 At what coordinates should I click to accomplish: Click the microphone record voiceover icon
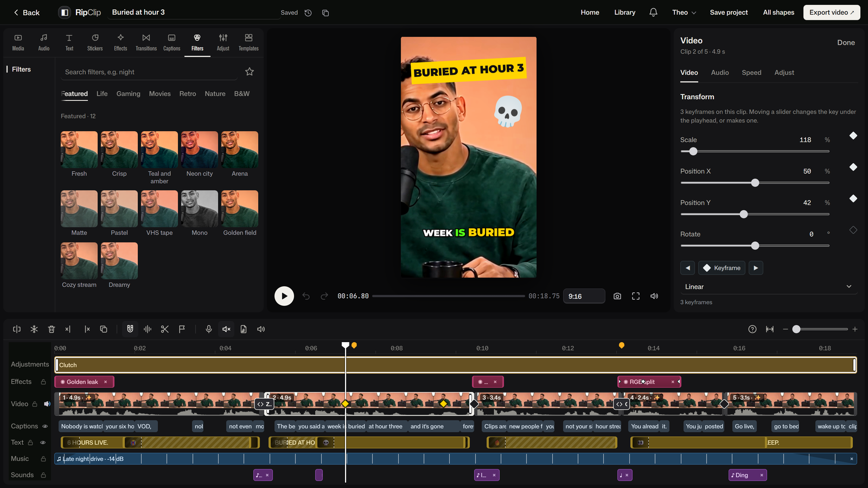[x=209, y=329]
